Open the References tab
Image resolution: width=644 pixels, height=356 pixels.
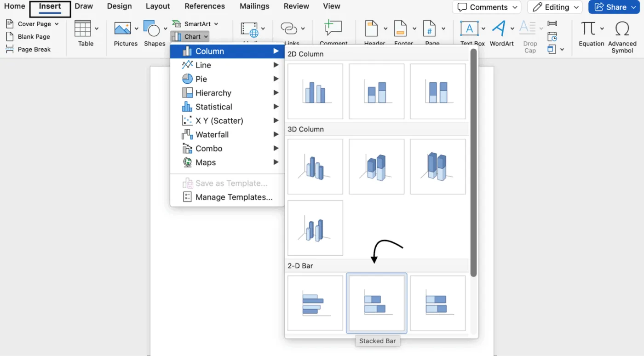tap(205, 6)
